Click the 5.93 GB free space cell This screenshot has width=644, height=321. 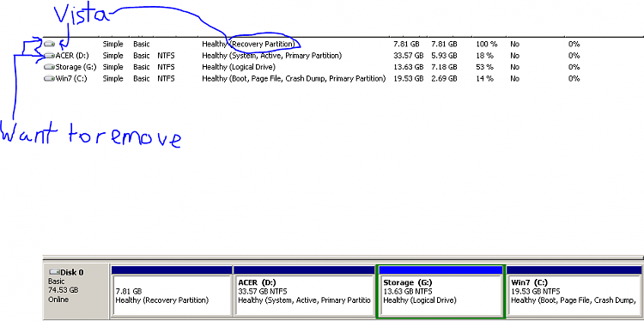point(444,56)
